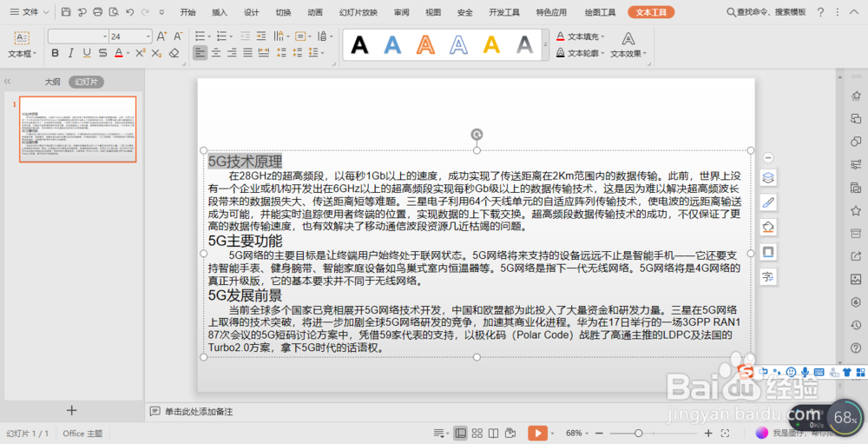Click the text conversion icon beside text box
Image resolution: width=868 pixels, height=444 pixels.
[x=768, y=277]
